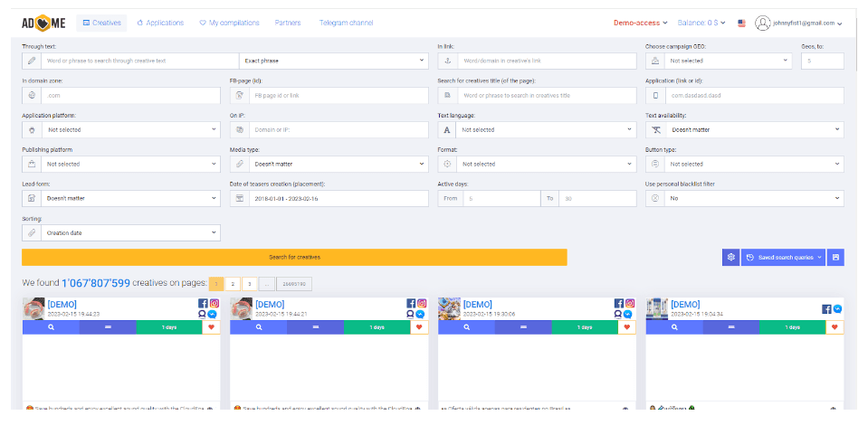Click the save search floppy disk icon
The image size is (868, 425).
(835, 258)
